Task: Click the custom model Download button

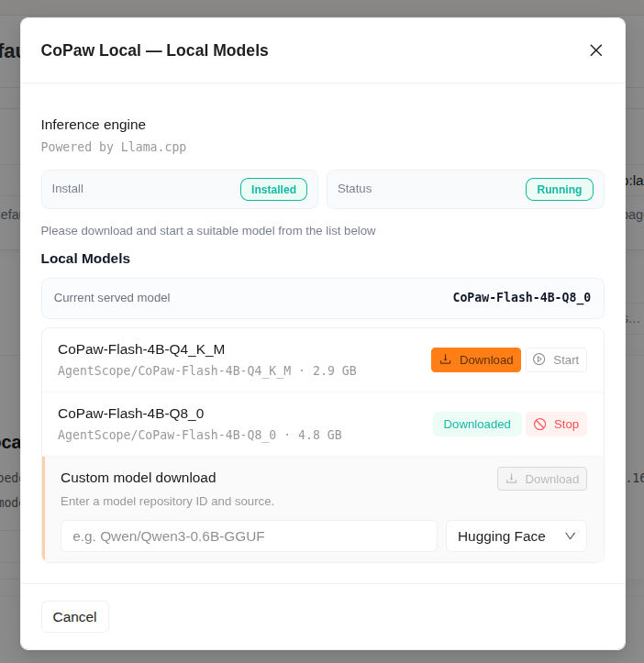Action: point(542,479)
